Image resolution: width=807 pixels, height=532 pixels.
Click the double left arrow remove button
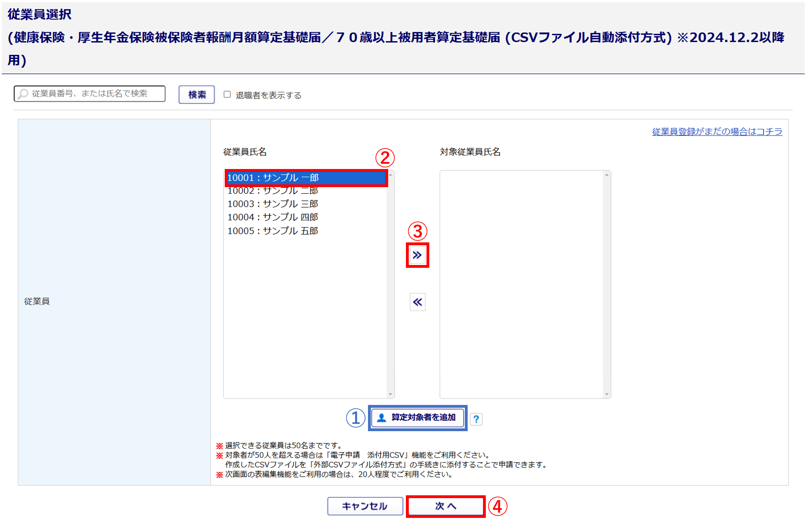click(417, 302)
